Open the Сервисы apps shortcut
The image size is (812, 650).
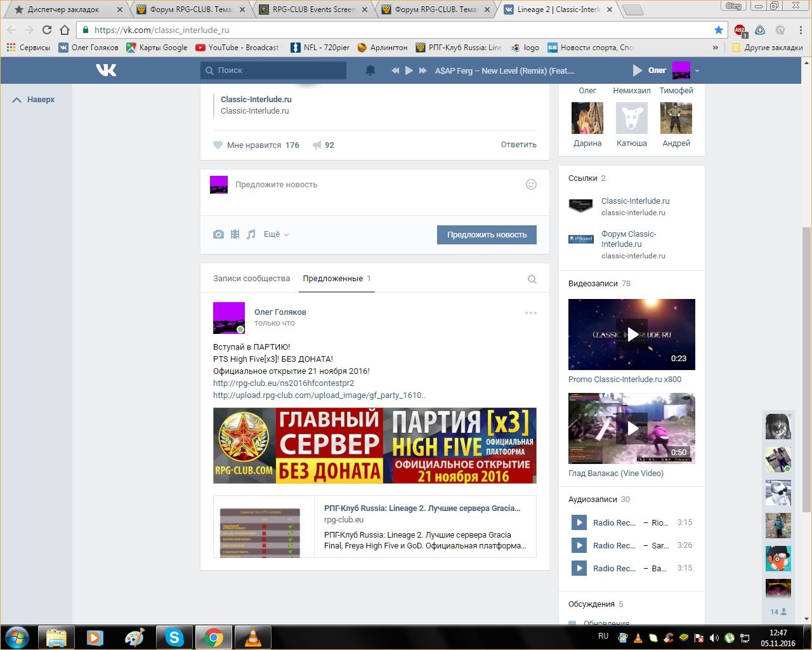(x=28, y=48)
